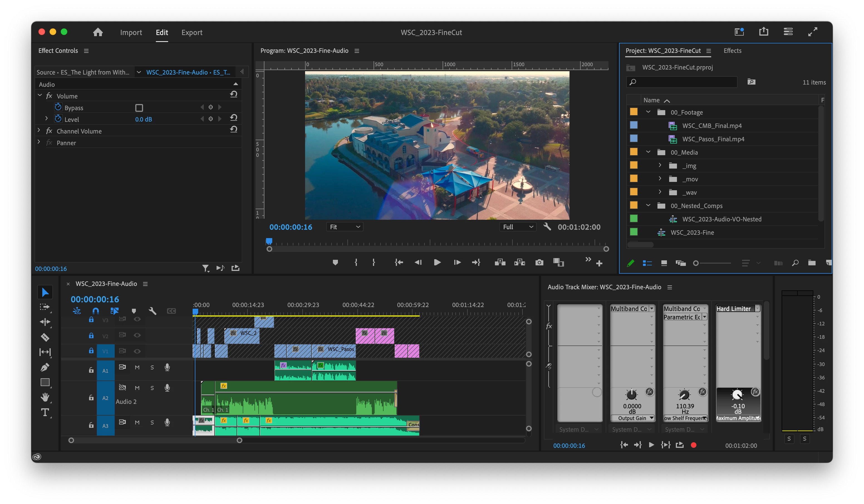Solo audio track A3
Image resolution: width=864 pixels, height=504 pixels.
pyautogui.click(x=152, y=423)
